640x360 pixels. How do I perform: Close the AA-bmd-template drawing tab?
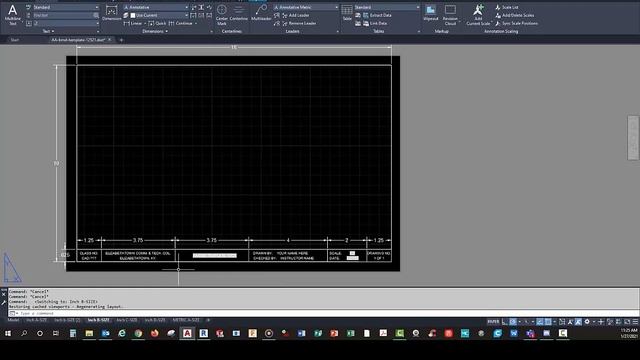pos(109,40)
